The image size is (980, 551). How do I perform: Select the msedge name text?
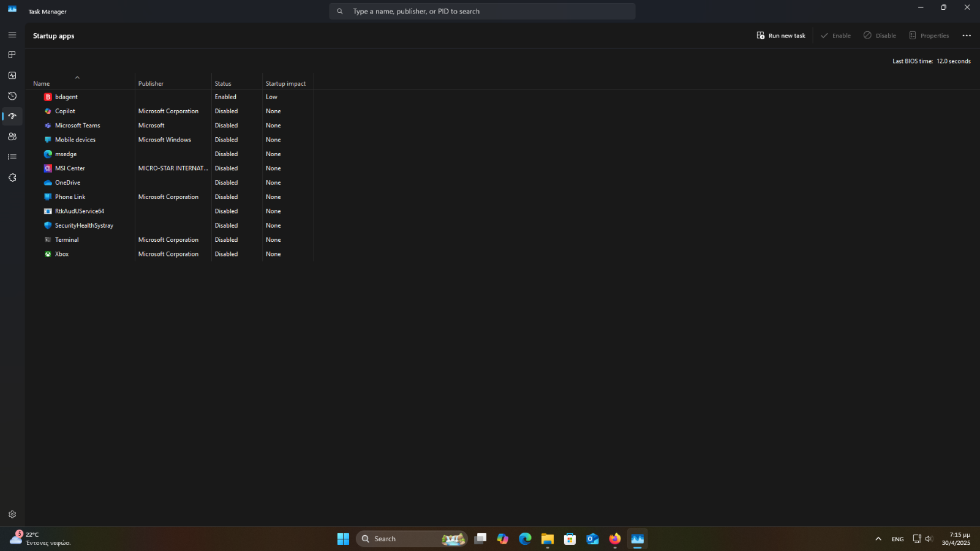66,154
